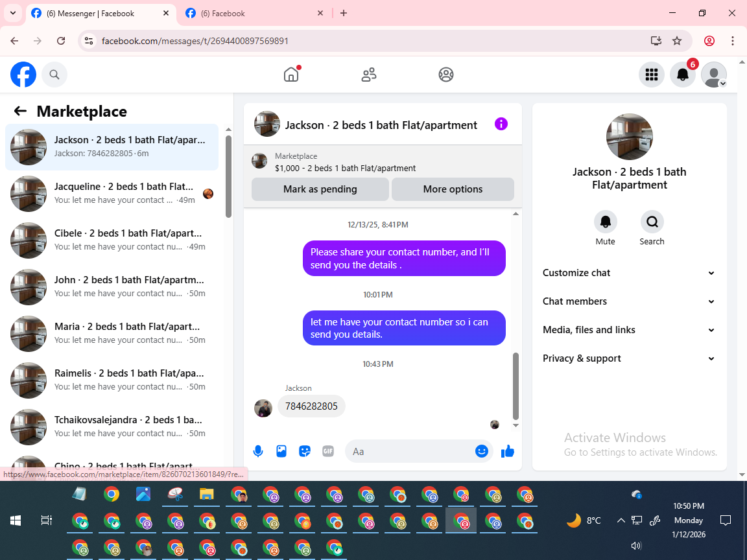
Task: Open the $1,000 Marketplace listing link
Action: (345, 168)
